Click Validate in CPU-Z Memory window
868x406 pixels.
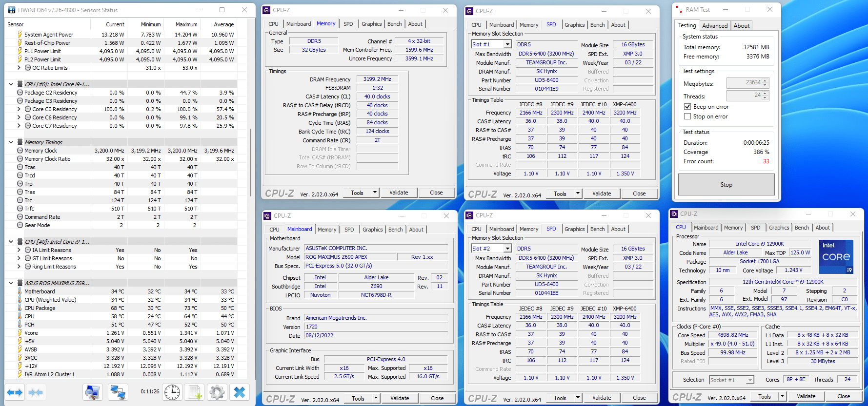399,193
